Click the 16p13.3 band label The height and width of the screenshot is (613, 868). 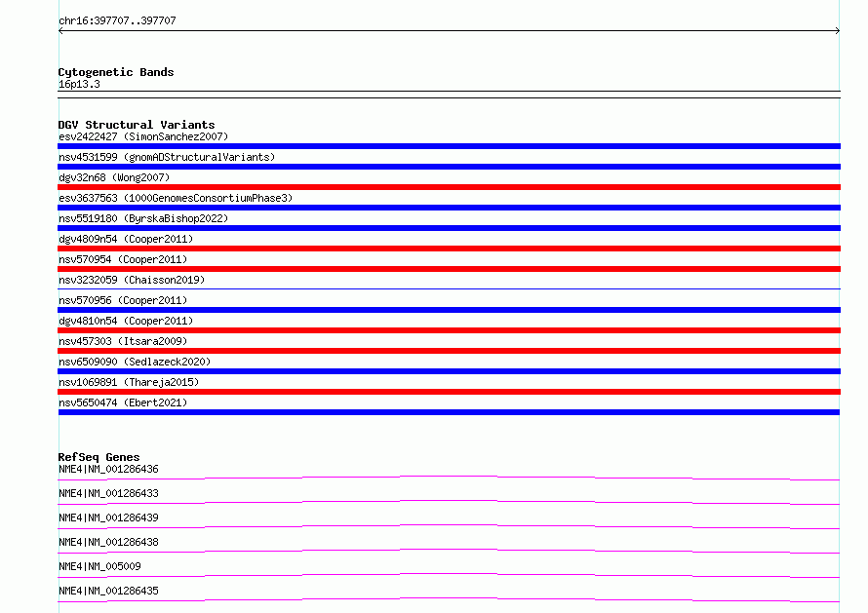coord(79,84)
